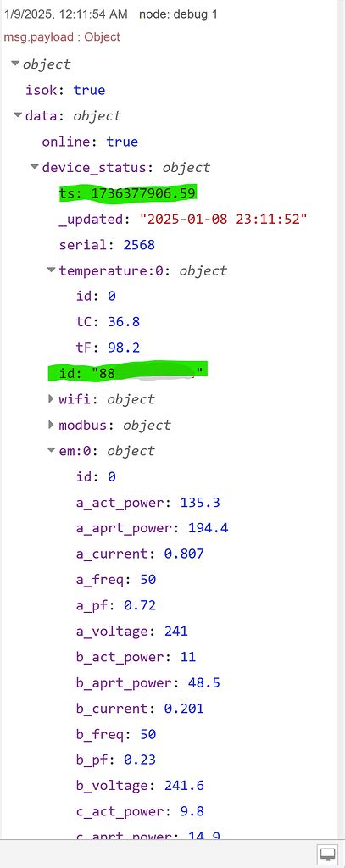Select the ts timestamp value
The image size is (345, 868).
(x=144, y=193)
